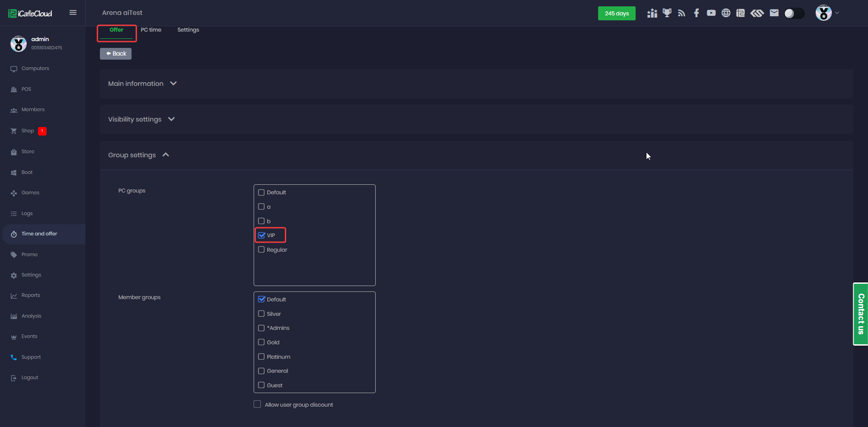This screenshot has height=427, width=868.
Task: Uncheck the VIP PC group checkbox
Action: click(261, 235)
